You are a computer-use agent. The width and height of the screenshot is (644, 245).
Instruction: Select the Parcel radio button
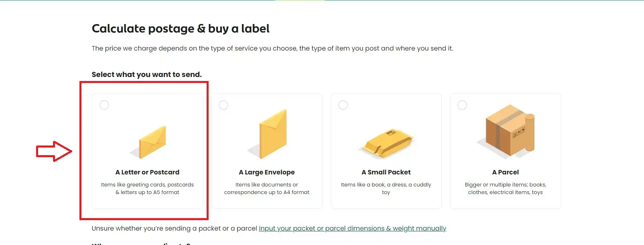coord(462,105)
